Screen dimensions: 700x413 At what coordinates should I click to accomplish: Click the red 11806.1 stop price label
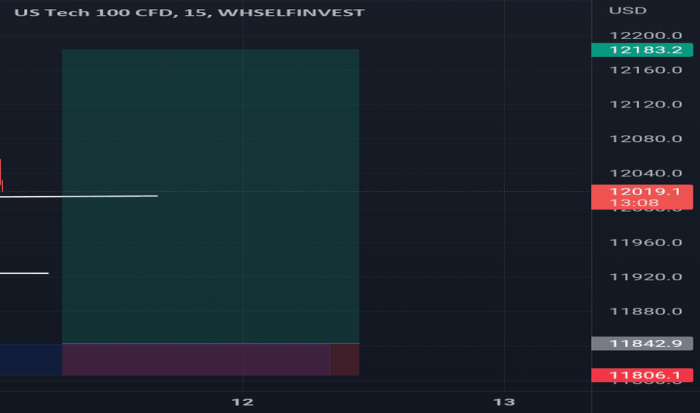(x=642, y=375)
